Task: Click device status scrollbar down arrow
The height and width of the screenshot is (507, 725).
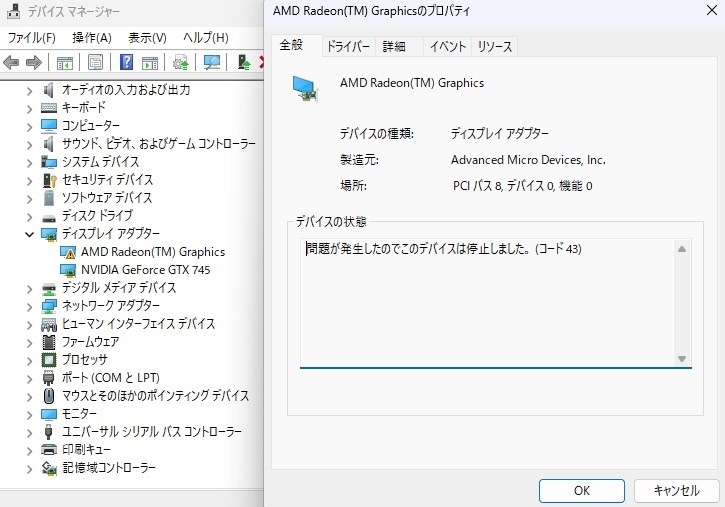Action: click(682, 359)
